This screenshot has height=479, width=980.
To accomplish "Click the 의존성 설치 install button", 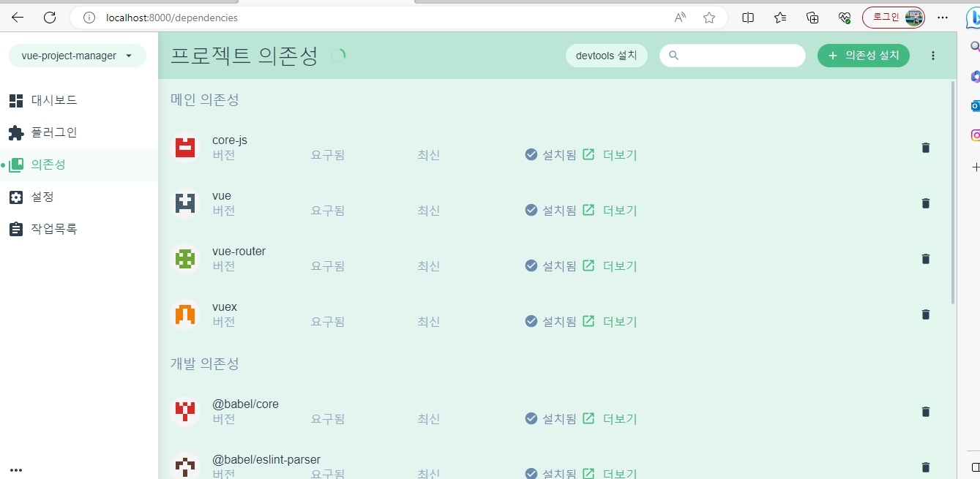I will click(864, 56).
